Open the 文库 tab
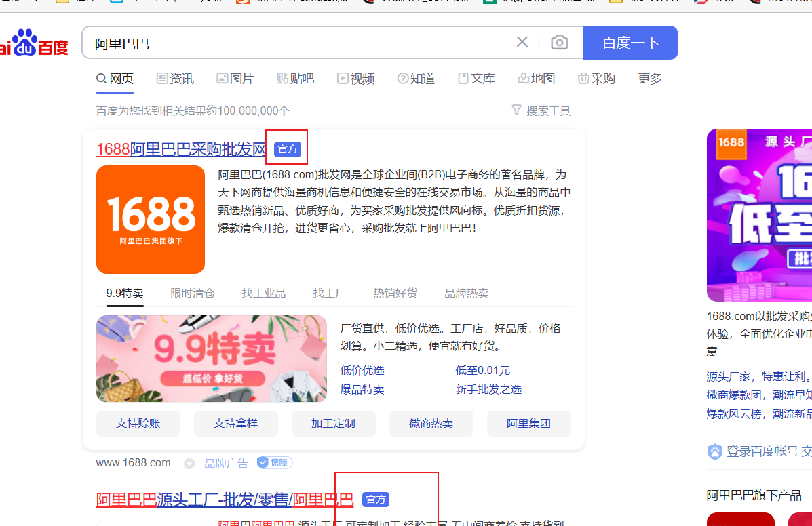This screenshot has height=526, width=812. 476,79
